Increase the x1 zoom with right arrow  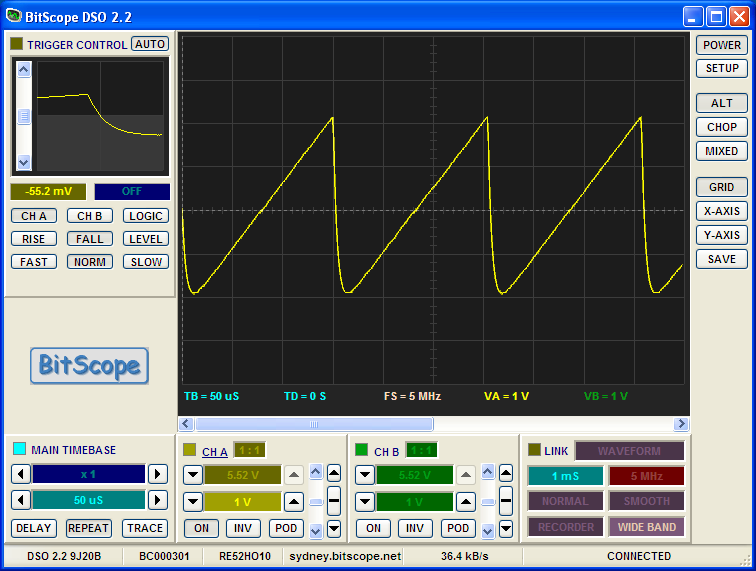click(x=158, y=475)
